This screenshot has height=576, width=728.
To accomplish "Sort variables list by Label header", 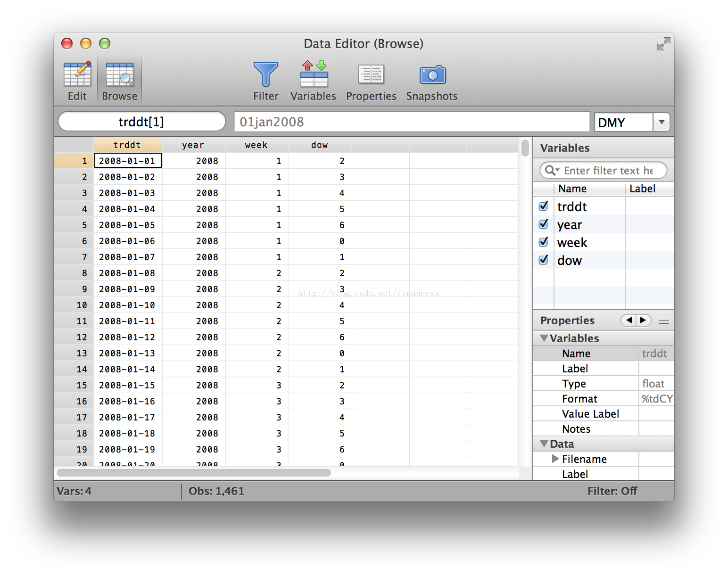I will 650,189.
